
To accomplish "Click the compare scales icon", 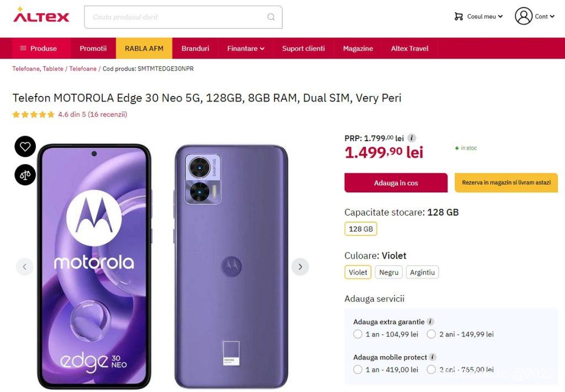I will point(25,175).
